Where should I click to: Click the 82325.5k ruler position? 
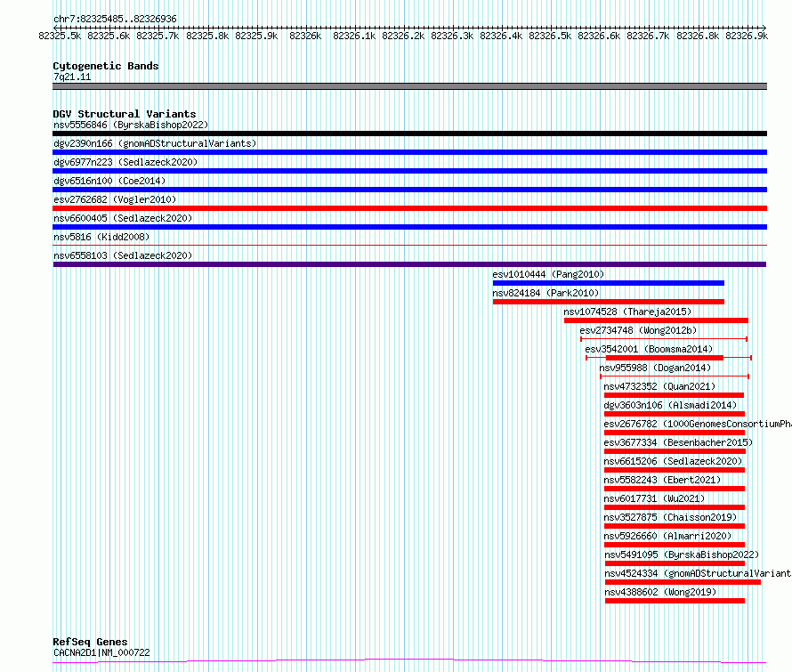coord(60,36)
